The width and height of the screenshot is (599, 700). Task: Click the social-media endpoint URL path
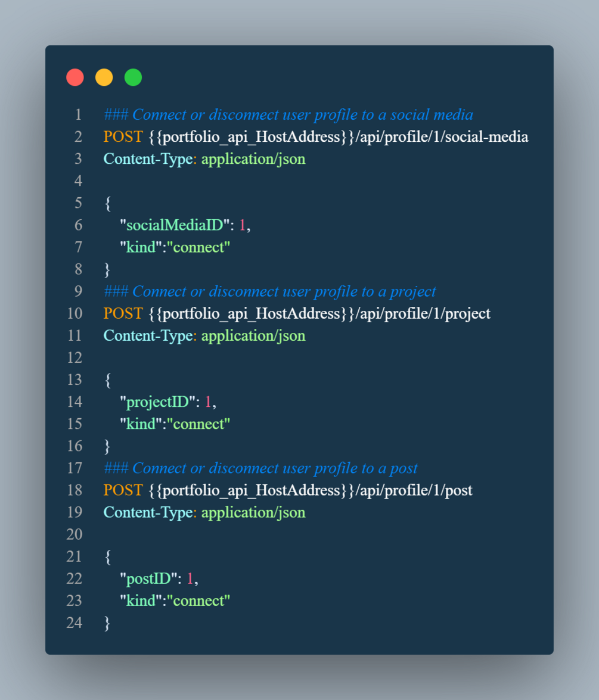[x=442, y=136]
